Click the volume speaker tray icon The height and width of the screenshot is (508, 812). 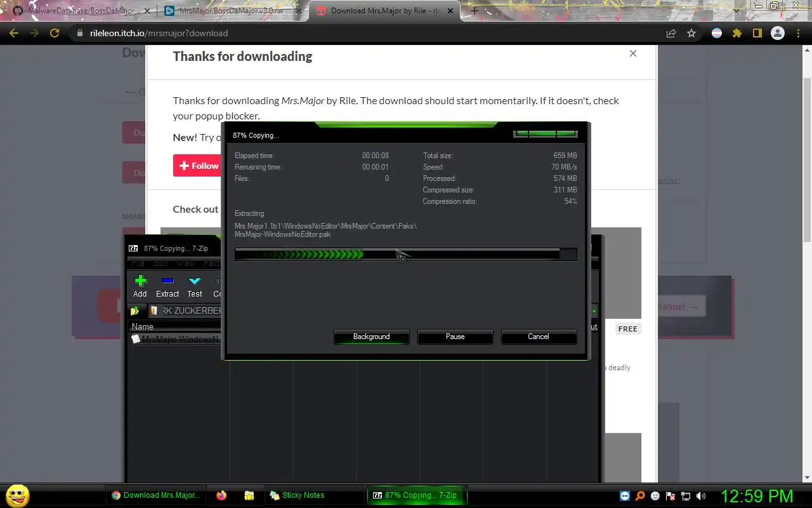(x=701, y=496)
